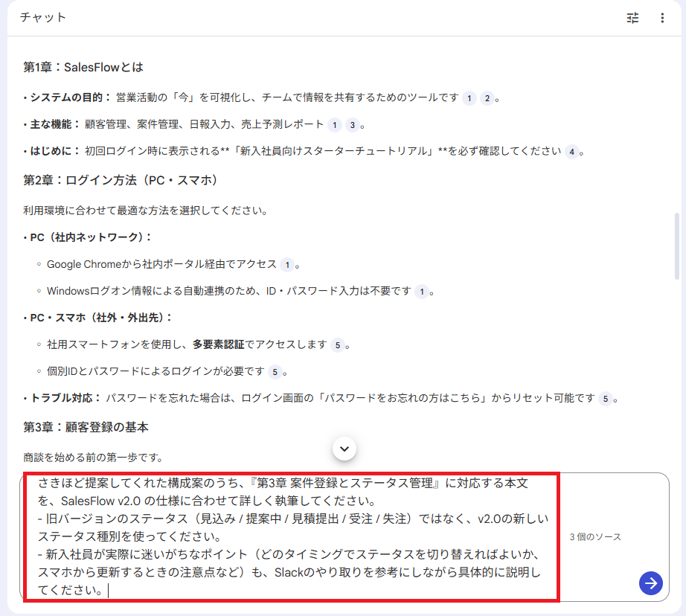Screen dimensions: 686x616
Task: Click the bold label 'PC・スマホ（社外・外出先）：'
Action: 101,317
